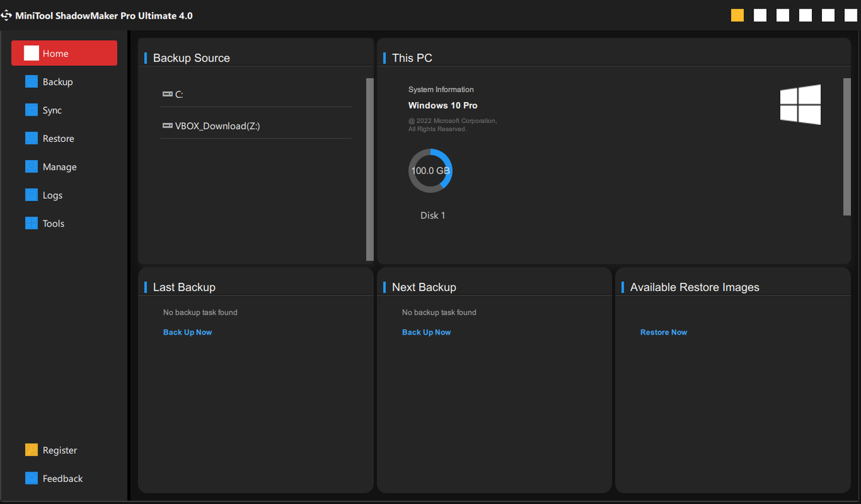
Task: Click Back Up Now under Next Backup
Action: pyautogui.click(x=426, y=332)
